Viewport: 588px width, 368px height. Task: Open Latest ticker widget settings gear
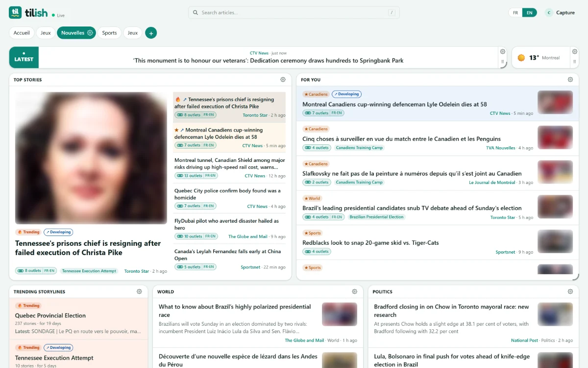[502, 52]
